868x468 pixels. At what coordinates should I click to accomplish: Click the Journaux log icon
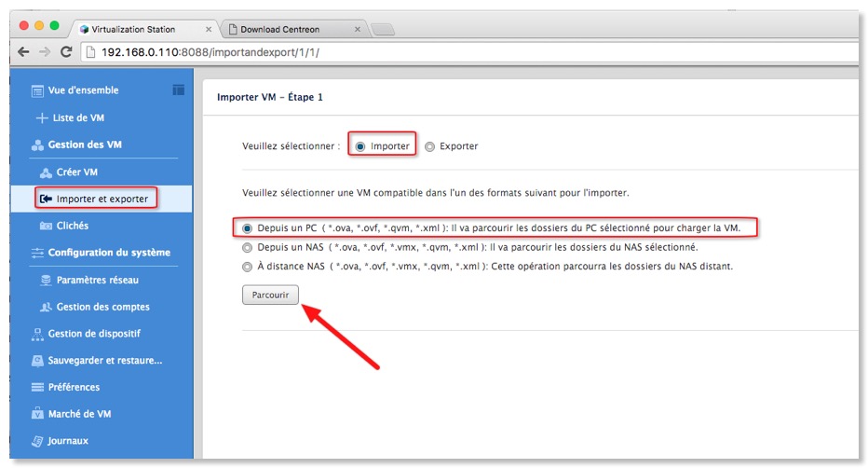(37, 441)
